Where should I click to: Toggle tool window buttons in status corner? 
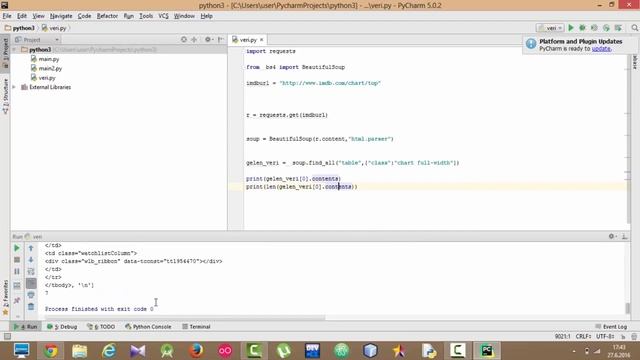pos(7,336)
